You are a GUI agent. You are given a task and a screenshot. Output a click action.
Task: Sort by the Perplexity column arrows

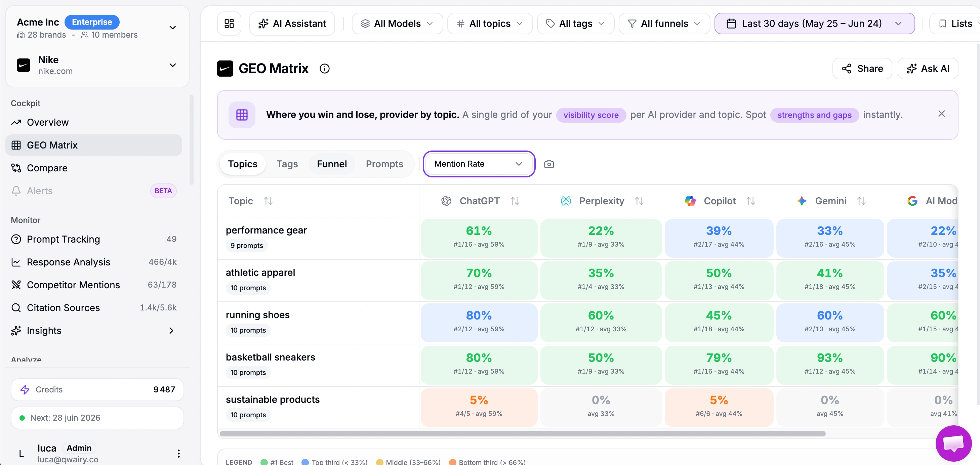pos(639,201)
